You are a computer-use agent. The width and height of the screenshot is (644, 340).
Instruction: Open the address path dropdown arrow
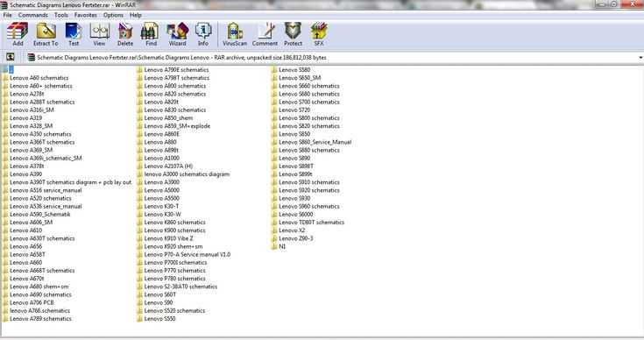coord(640,58)
